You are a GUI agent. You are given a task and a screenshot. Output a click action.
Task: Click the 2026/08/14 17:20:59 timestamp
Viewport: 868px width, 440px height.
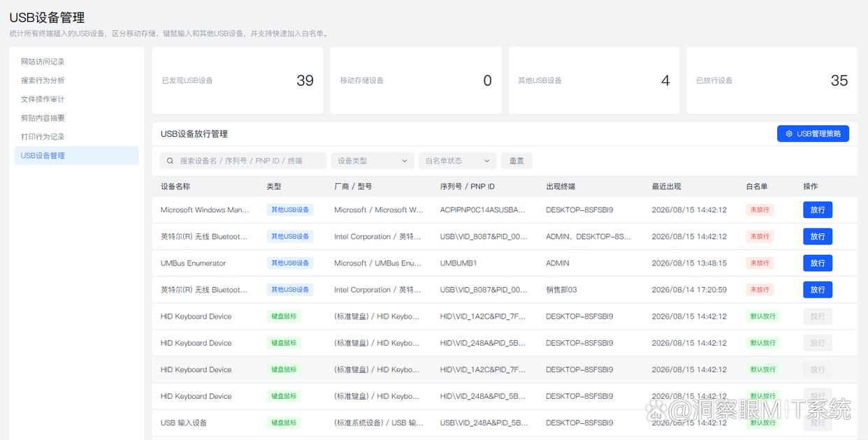(689, 290)
